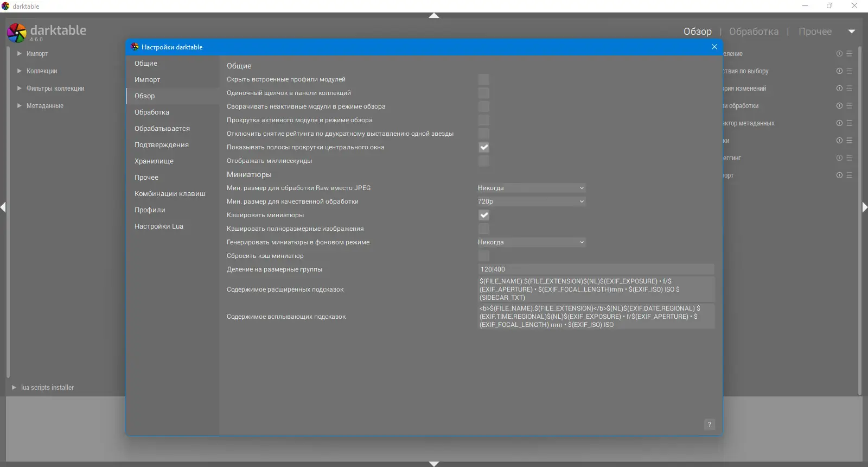Open presets for Редактор метаданных module

tap(849, 123)
